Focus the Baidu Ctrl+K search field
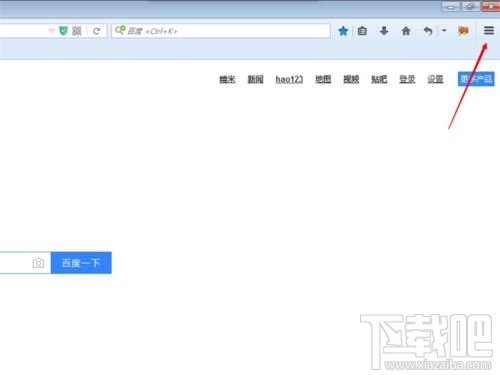 [x=221, y=31]
